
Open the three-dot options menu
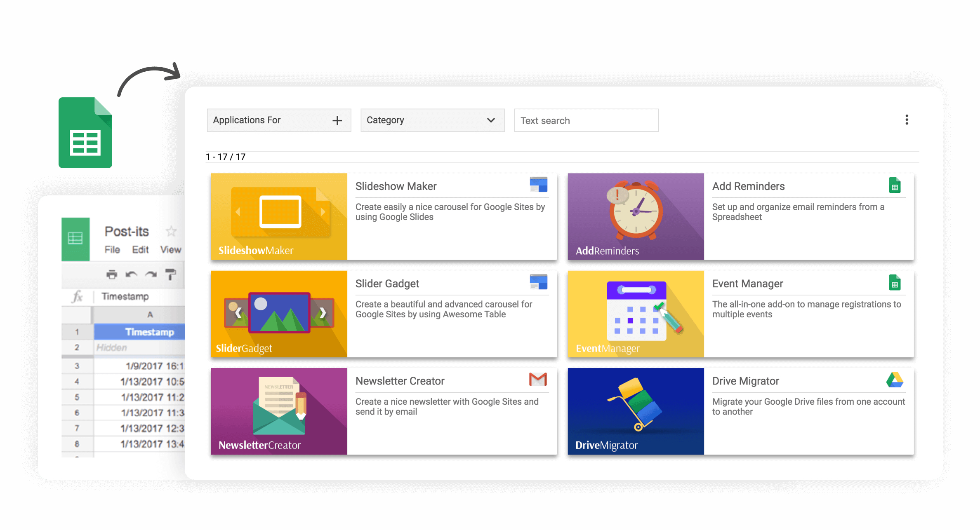coord(907,120)
